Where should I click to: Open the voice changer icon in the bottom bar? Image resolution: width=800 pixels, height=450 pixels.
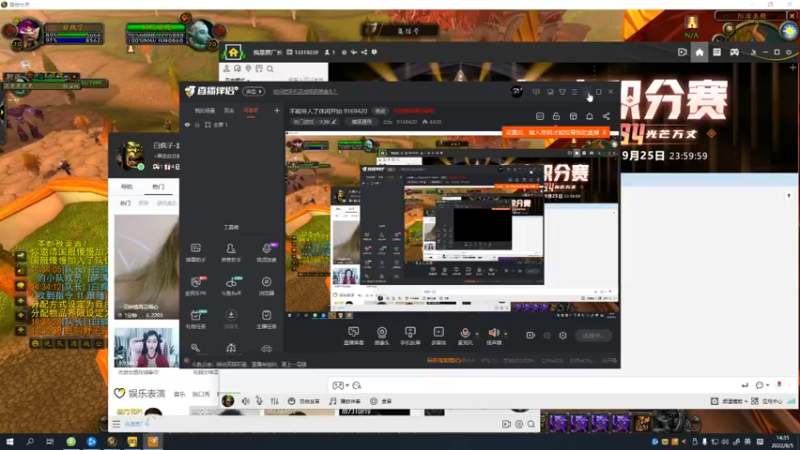[259, 401]
